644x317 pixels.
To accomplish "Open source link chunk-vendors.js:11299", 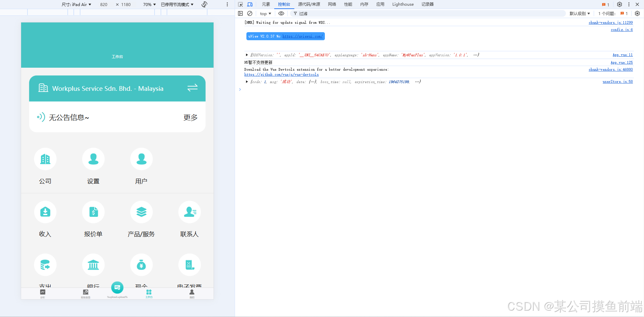I will [610, 23].
